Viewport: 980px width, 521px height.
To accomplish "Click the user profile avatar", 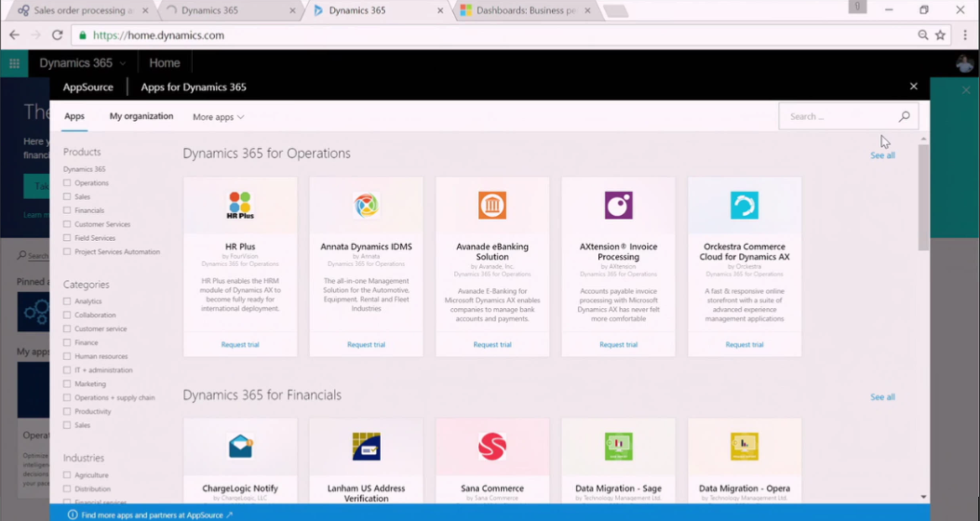I will (964, 63).
